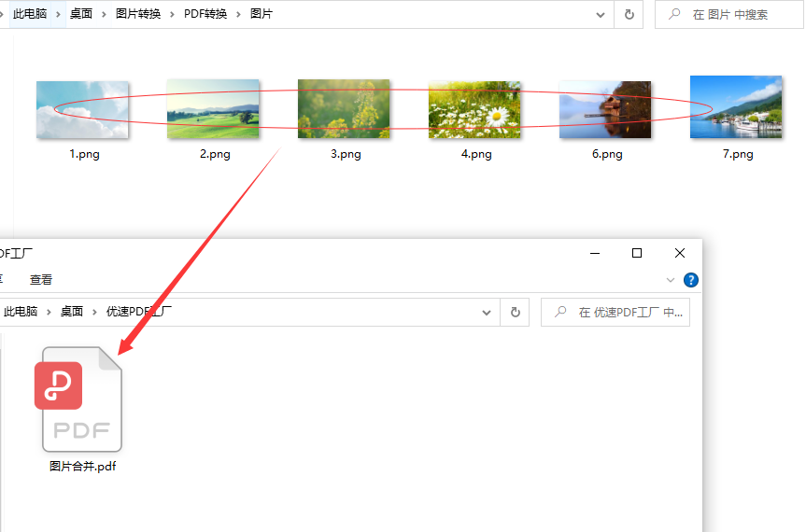This screenshot has width=806, height=532.
Task: Open address history dropdown in 优速PDF工厂 window
Action: pos(487,313)
